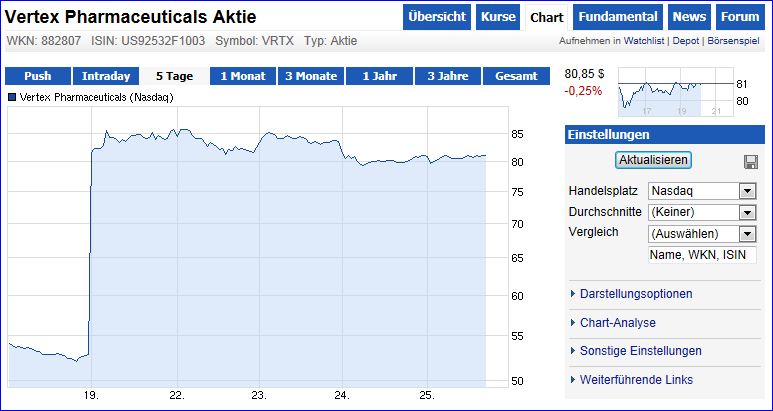773x411 pixels.
Task: Show the 3 Jahre chart range
Action: pos(447,76)
